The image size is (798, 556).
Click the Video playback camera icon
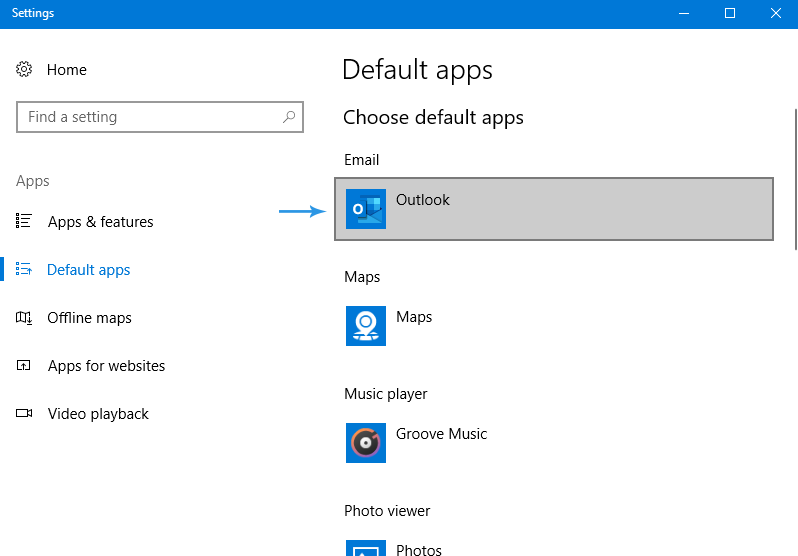tap(24, 413)
